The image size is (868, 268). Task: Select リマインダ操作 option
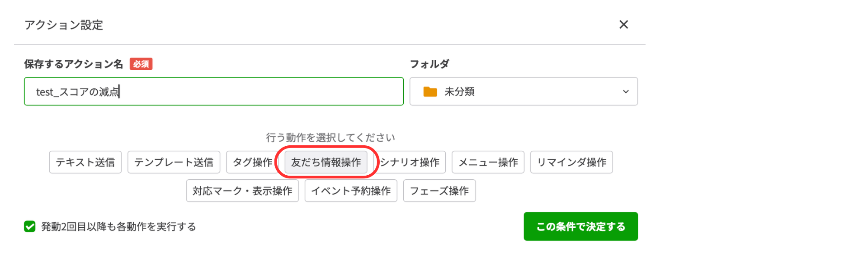571,162
